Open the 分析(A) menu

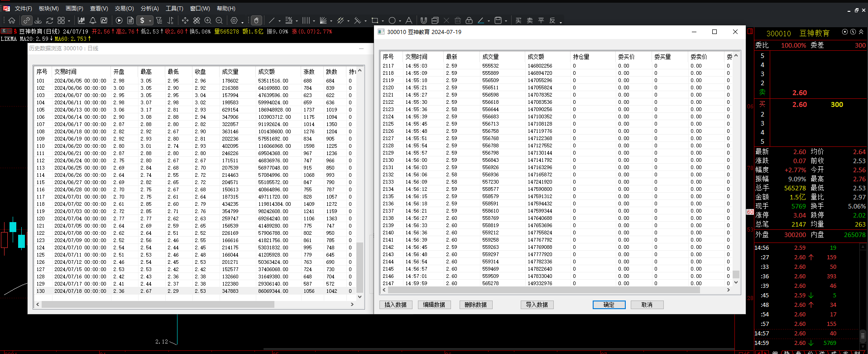click(x=149, y=9)
